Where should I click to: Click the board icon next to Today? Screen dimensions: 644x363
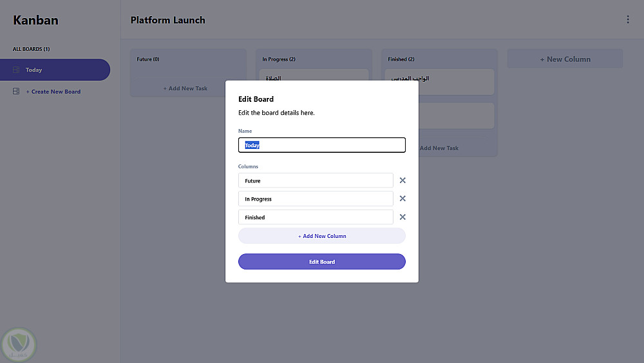[16, 70]
